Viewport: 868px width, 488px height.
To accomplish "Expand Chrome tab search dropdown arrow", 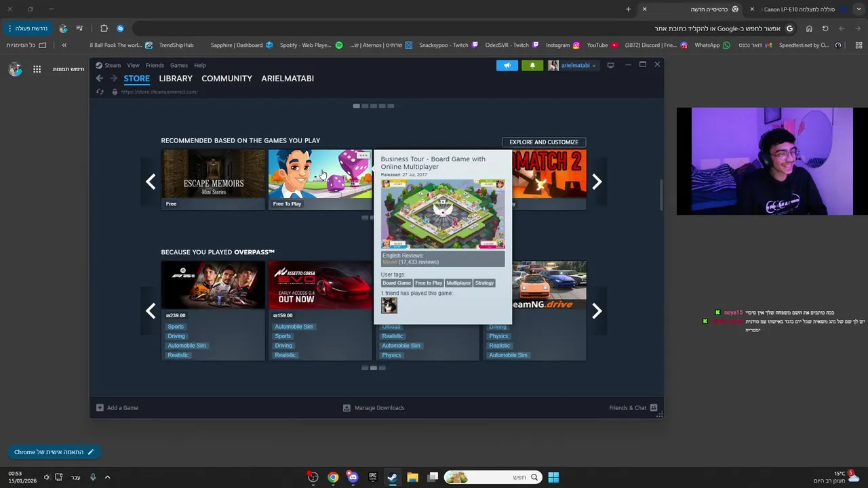I will [859, 9].
